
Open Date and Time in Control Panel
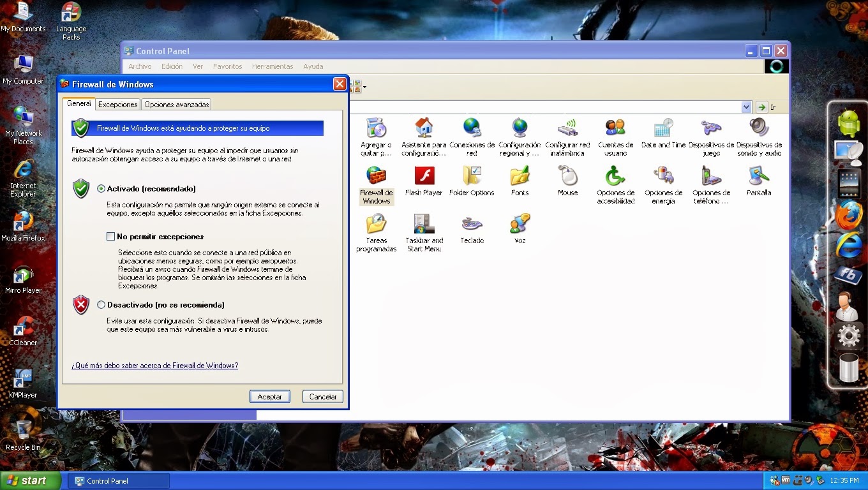(664, 133)
